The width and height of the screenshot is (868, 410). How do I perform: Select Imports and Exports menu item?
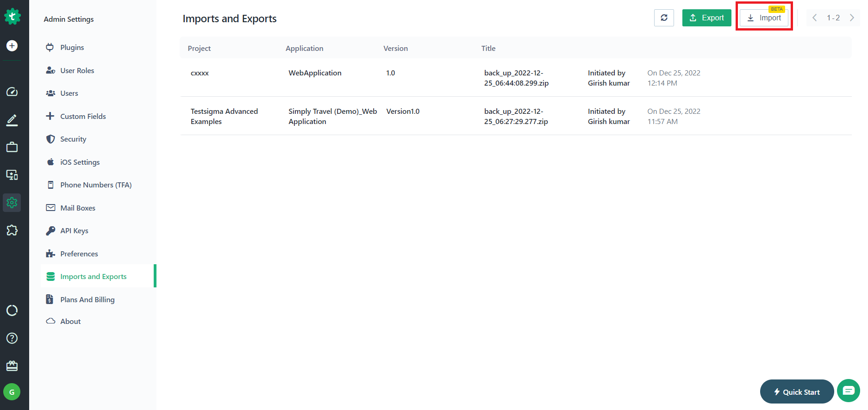(x=98, y=276)
